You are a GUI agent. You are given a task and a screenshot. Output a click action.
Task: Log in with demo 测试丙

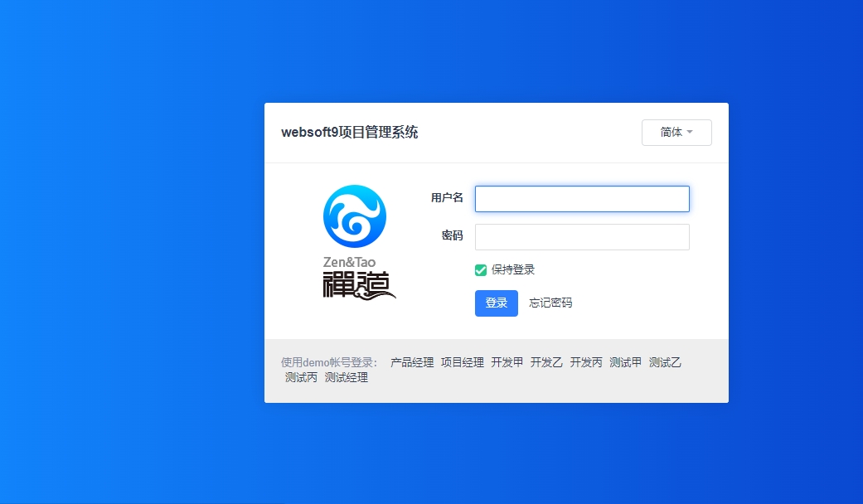[301, 377]
